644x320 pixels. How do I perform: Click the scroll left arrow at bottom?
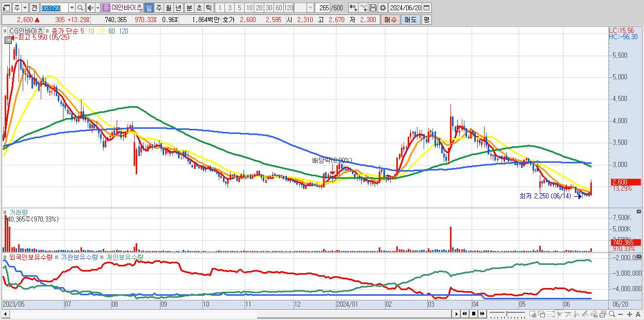(x=5, y=314)
